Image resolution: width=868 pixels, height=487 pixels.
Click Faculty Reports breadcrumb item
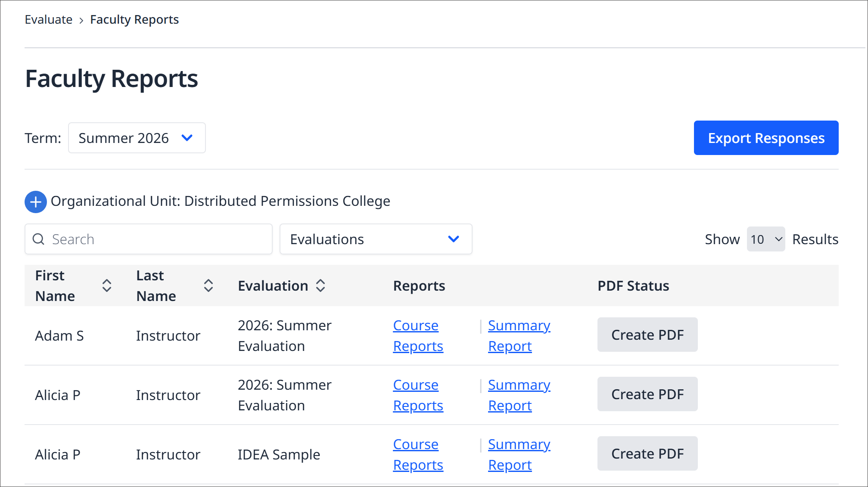click(x=134, y=20)
